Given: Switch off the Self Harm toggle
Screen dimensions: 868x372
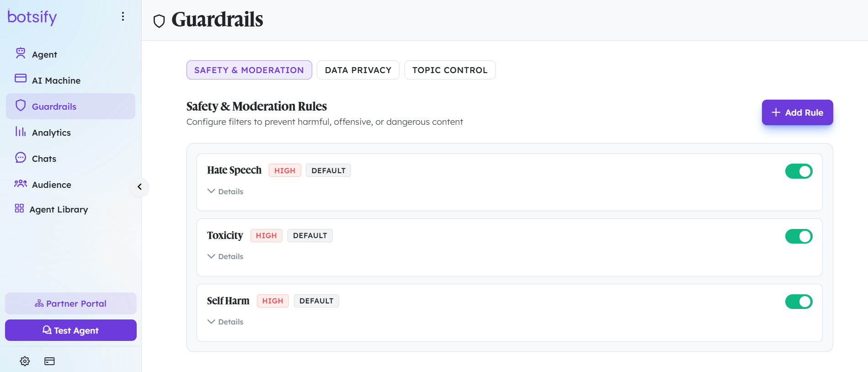Looking at the screenshot, I should [799, 302].
